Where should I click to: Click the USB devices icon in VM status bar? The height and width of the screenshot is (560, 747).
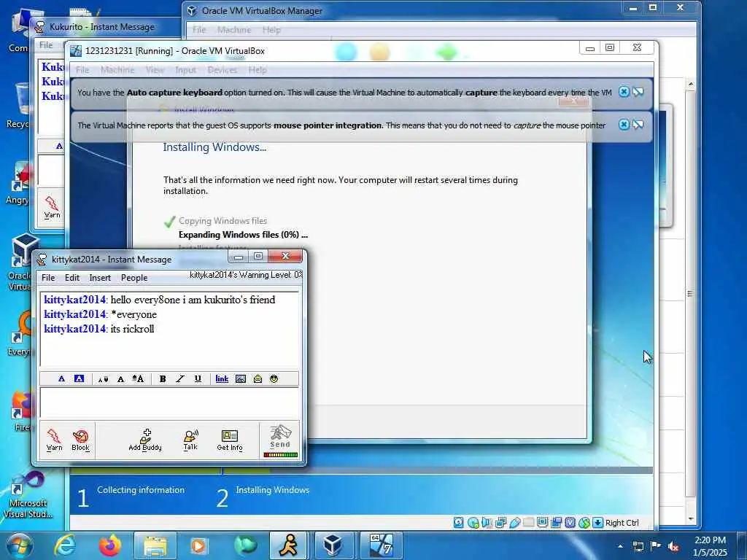coord(514,523)
